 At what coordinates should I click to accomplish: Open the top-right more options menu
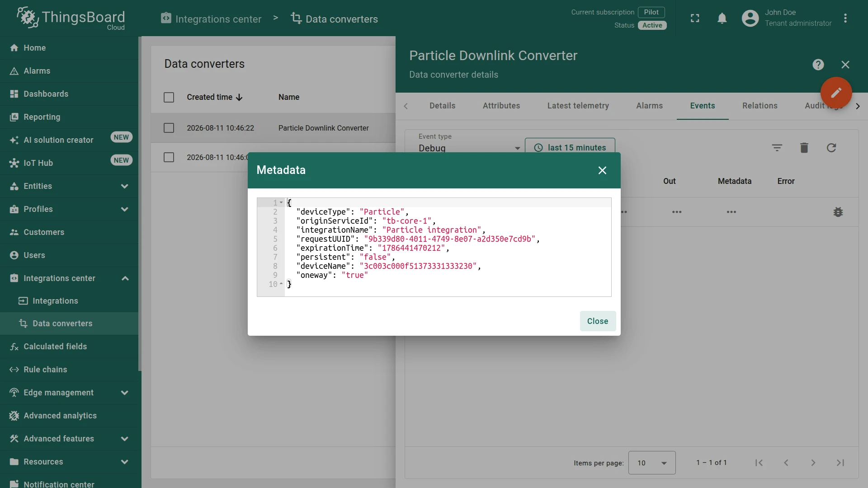(845, 18)
